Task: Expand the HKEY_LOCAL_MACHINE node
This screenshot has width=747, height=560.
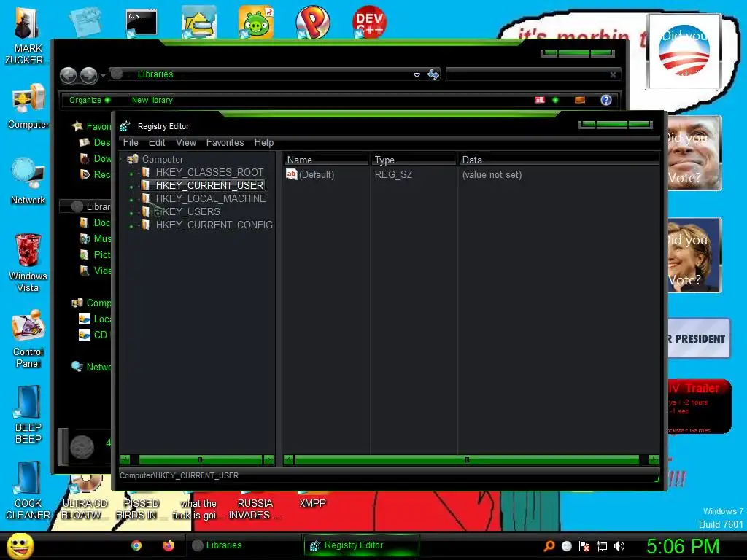Action: [x=131, y=200]
